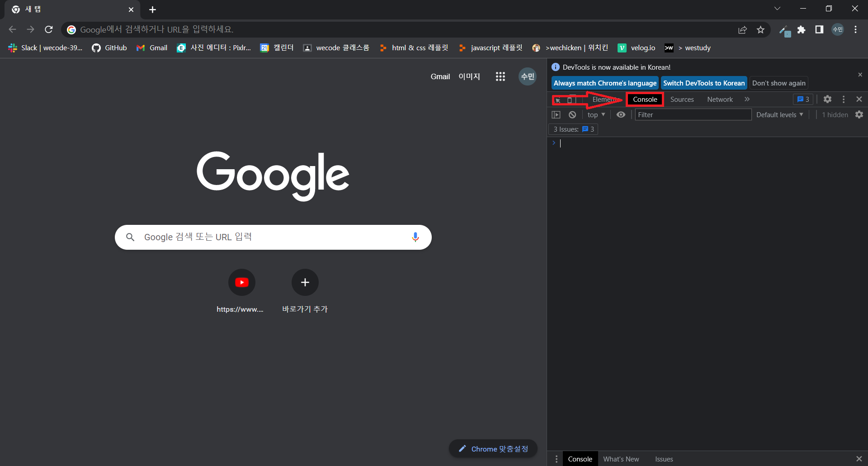Dismiss the DevTools language infobar
This screenshot has width=868, height=466.
click(860, 75)
